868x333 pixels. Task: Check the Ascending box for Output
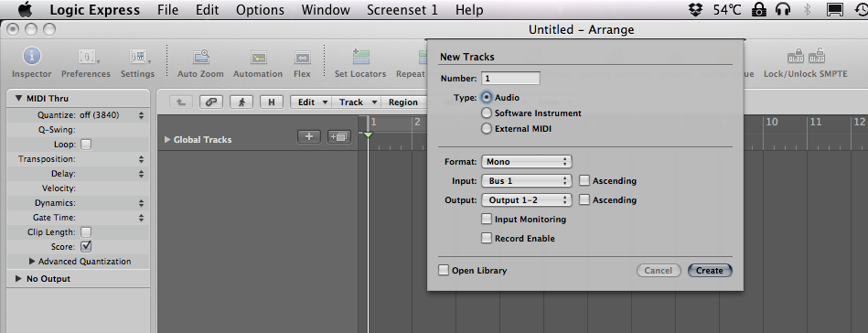pyautogui.click(x=584, y=200)
